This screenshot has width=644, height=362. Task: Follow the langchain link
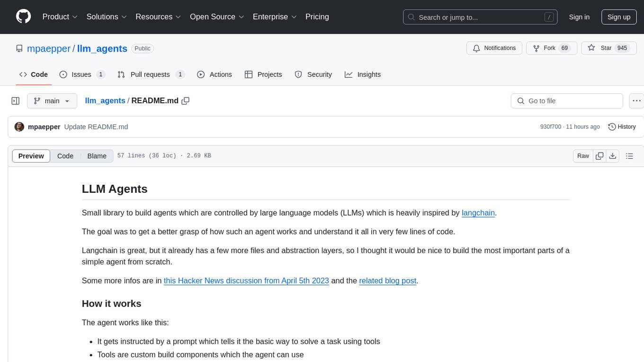coord(478,213)
